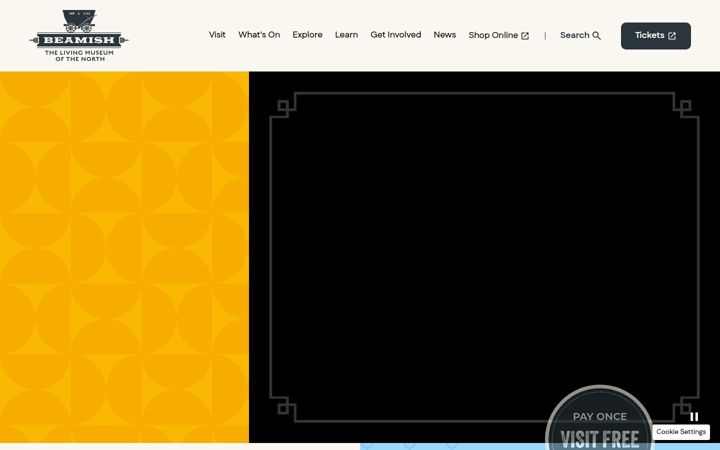Open the What's On menu
720x450 pixels.
tap(259, 35)
